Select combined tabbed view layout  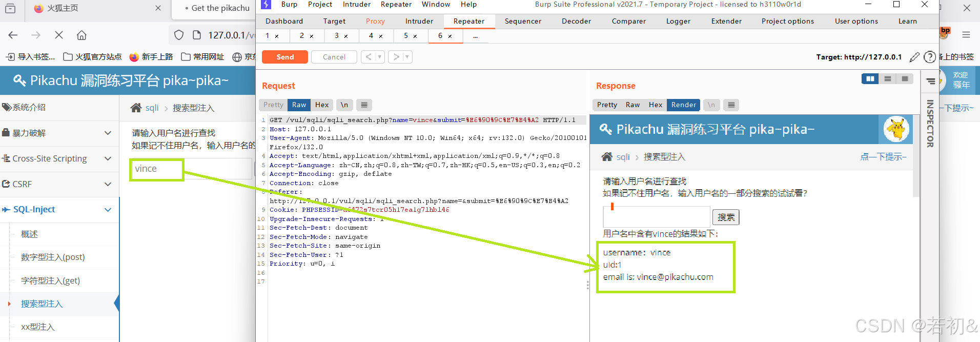coord(905,78)
